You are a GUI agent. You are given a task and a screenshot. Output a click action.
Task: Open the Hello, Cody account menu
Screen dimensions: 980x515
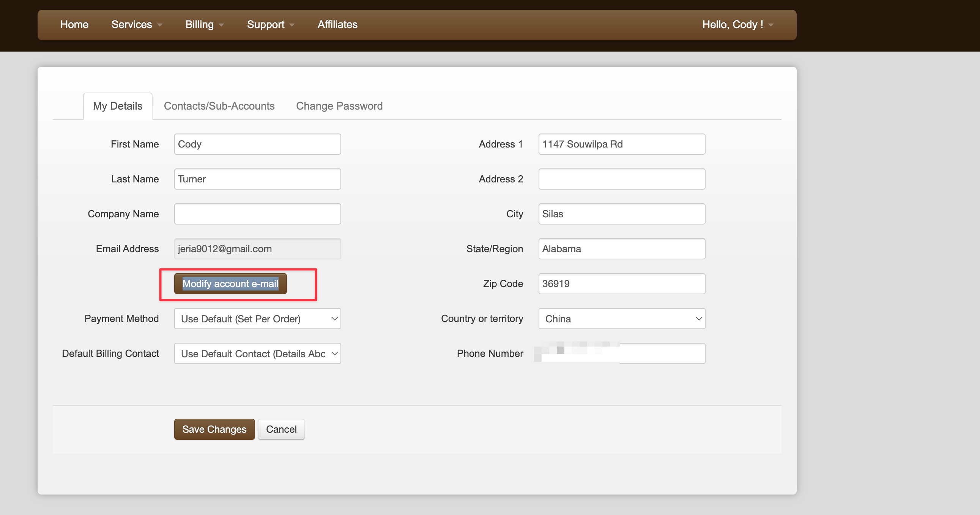[x=737, y=25]
